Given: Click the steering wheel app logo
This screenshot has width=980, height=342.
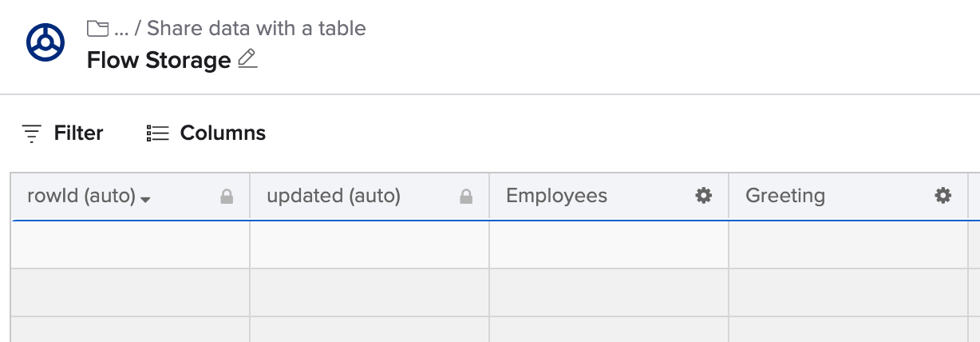Looking at the screenshot, I should (x=45, y=42).
